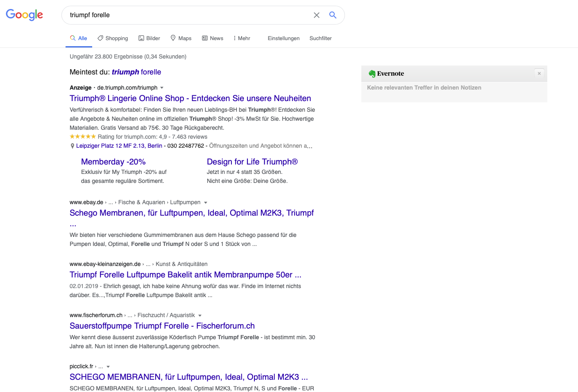Select the Alle tab
Screen dimensions: 578x392
pyautogui.click(x=79, y=38)
